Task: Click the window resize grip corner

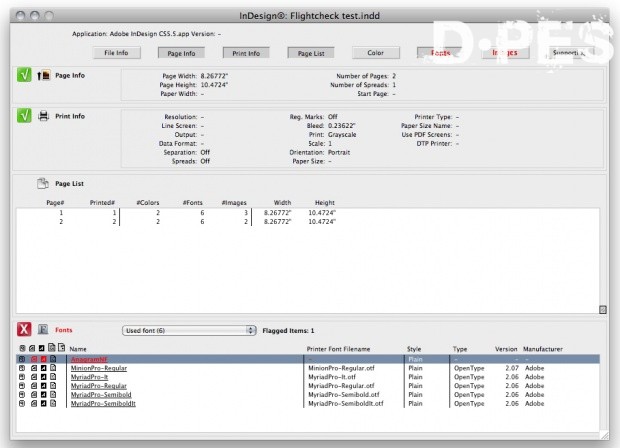Action: (605, 435)
